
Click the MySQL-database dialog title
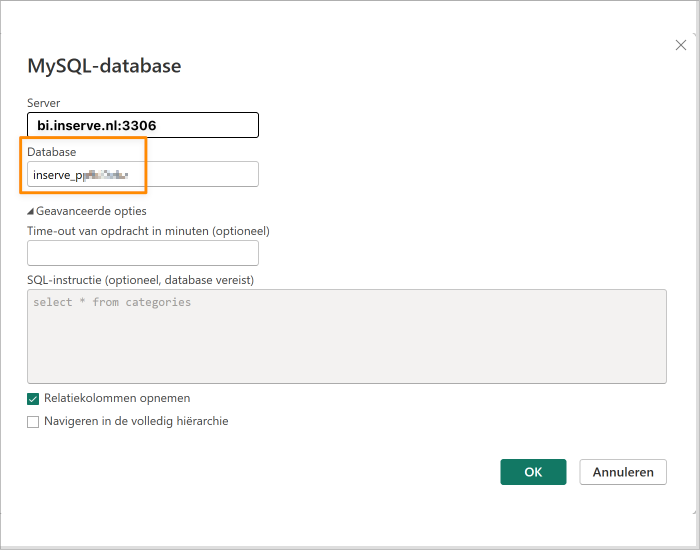104,66
